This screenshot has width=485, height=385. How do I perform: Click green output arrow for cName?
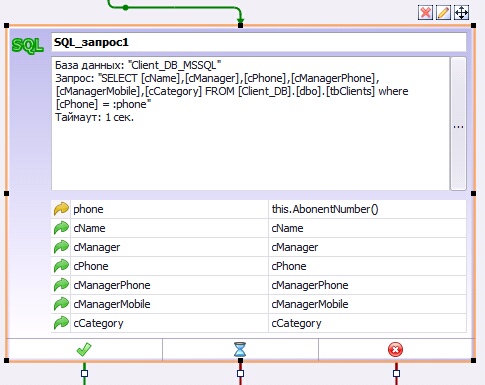pyautogui.click(x=61, y=228)
